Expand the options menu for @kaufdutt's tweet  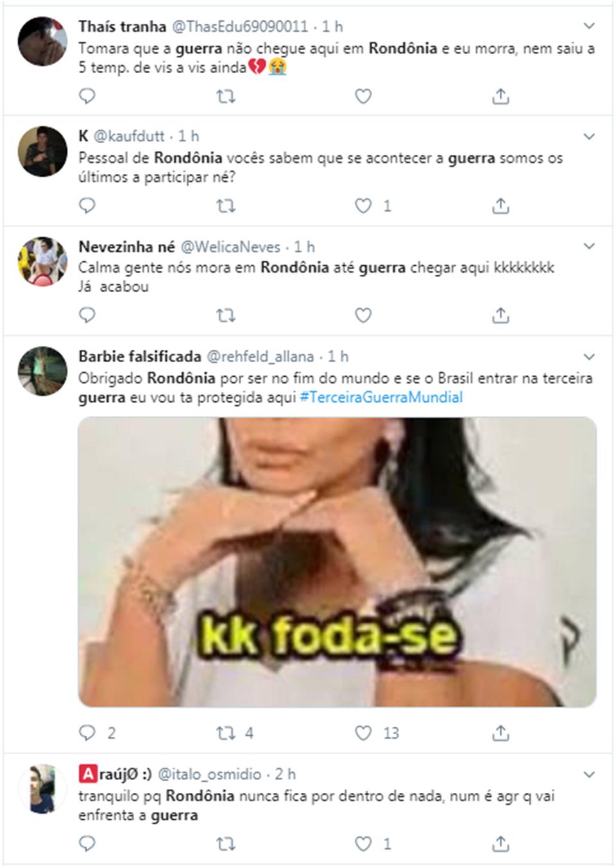(589, 136)
